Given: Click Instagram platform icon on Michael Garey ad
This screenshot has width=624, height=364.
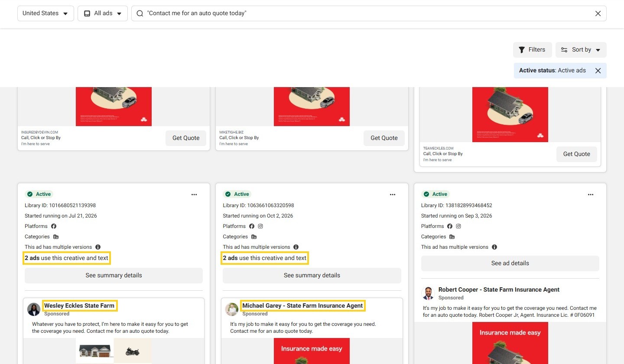Looking at the screenshot, I should click(x=260, y=226).
